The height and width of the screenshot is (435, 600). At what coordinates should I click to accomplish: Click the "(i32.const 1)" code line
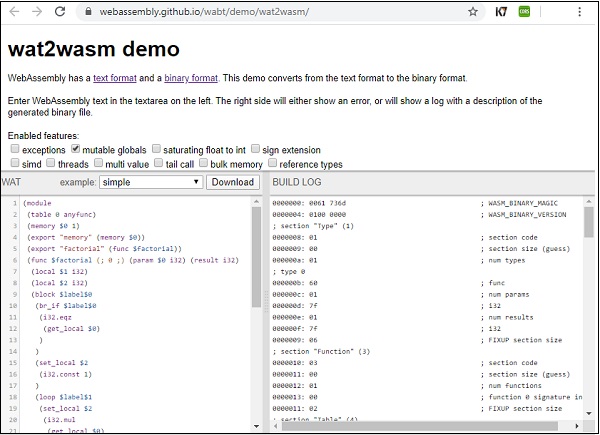65,374
